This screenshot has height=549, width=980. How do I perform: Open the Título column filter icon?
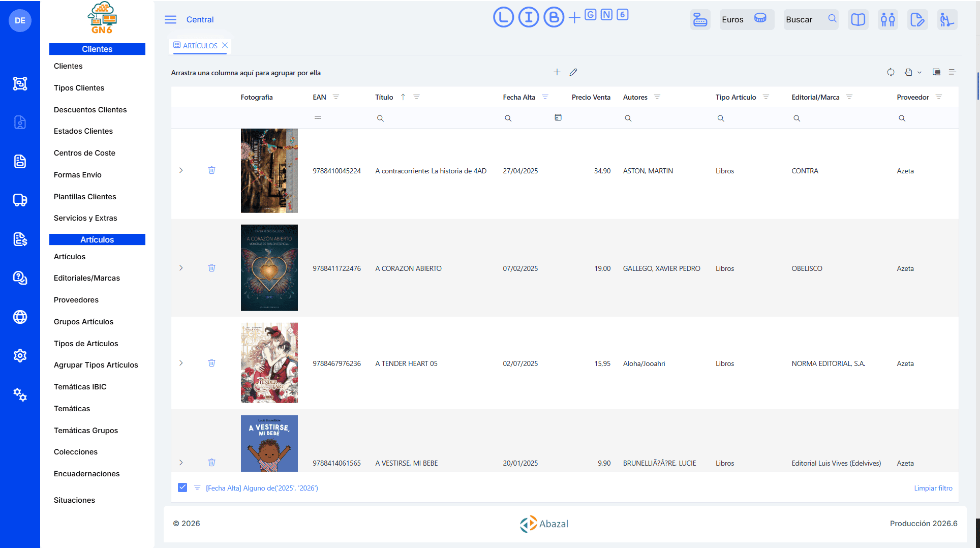416,97
